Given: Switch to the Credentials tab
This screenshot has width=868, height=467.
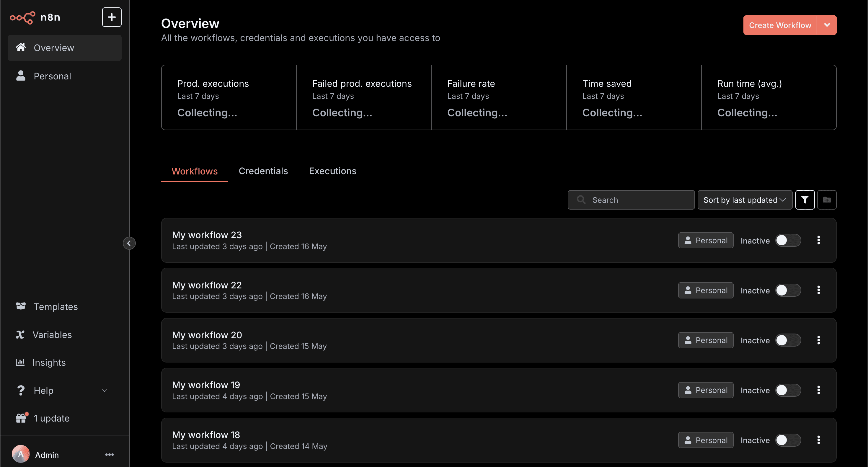Looking at the screenshot, I should [x=263, y=171].
